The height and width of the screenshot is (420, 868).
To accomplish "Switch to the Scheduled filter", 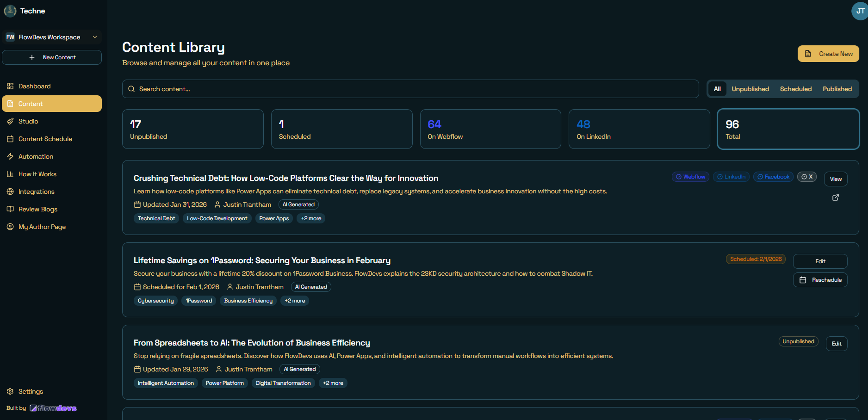I will tap(795, 89).
